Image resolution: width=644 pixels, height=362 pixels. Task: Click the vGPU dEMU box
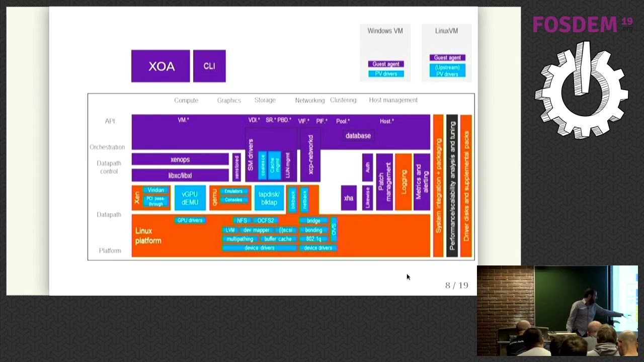pyautogui.click(x=190, y=198)
